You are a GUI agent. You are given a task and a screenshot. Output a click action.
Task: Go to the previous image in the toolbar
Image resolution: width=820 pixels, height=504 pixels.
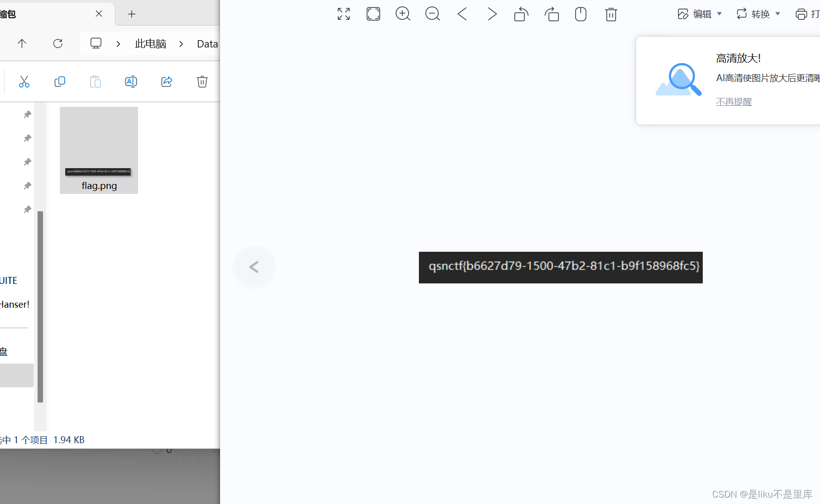[462, 14]
